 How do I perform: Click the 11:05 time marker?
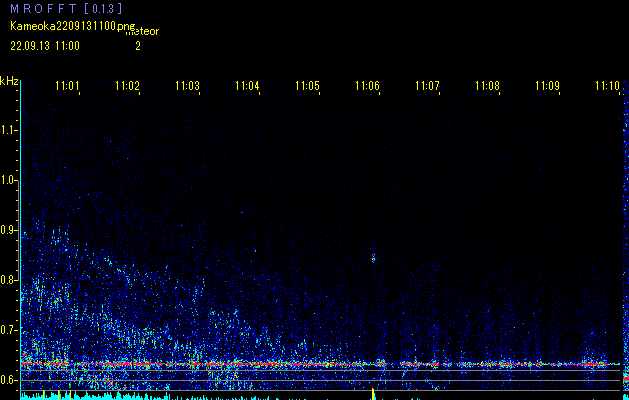(307, 86)
